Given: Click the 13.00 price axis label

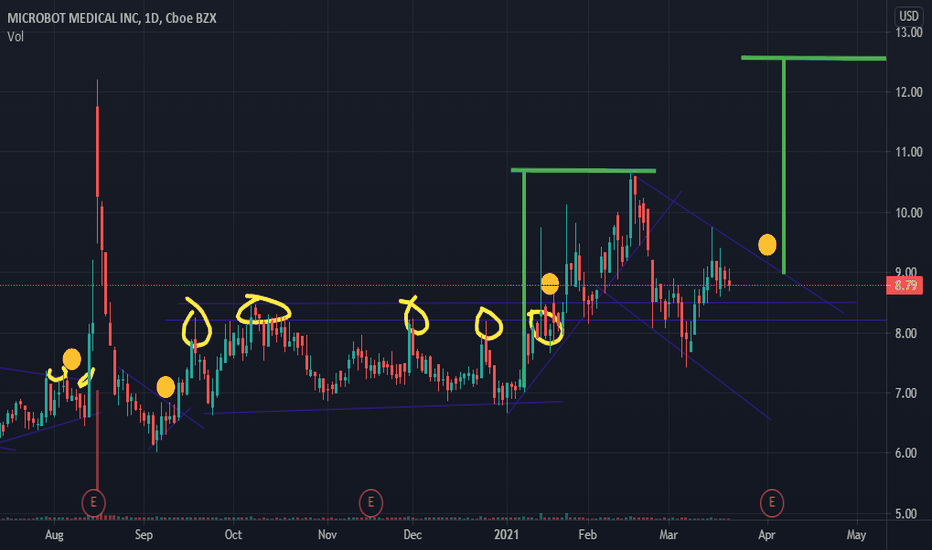Looking at the screenshot, I should tap(909, 33).
